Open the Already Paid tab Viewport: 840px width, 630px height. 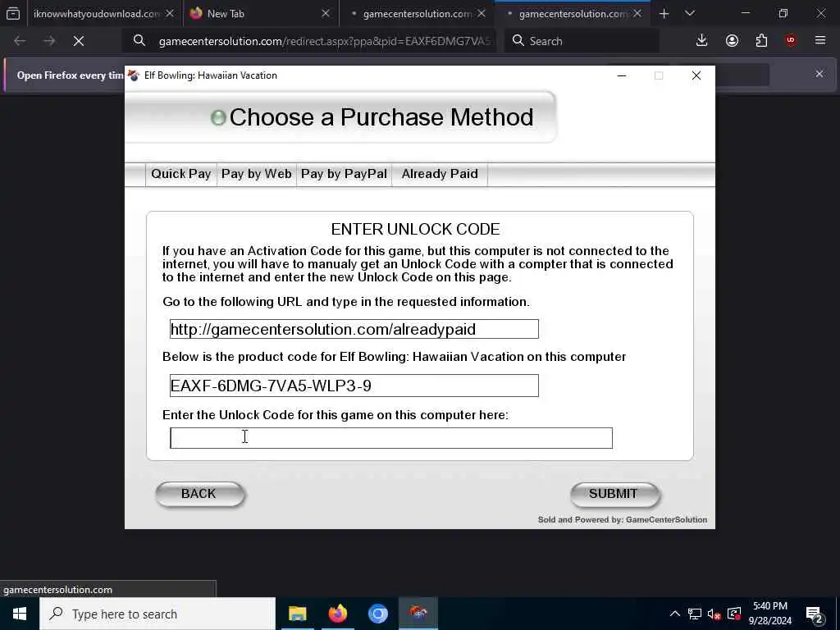pos(440,174)
